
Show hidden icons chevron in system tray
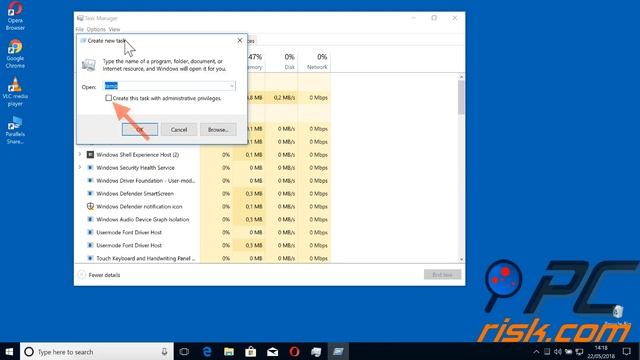pos(536,351)
